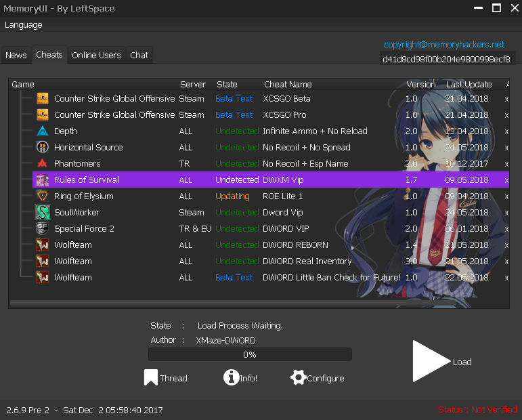Click the XCSGO Beta row game icon
The height and width of the screenshot is (420, 522).
pyautogui.click(x=42, y=99)
